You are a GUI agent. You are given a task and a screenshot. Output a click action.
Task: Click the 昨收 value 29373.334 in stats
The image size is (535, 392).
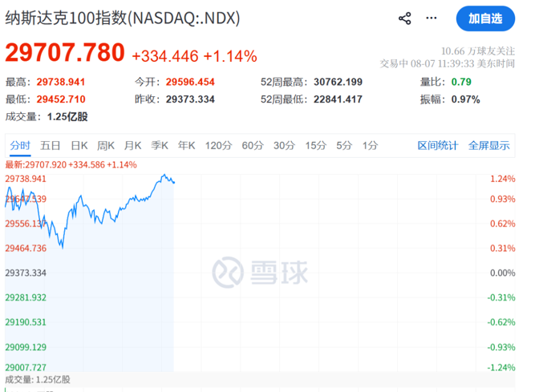(190, 99)
